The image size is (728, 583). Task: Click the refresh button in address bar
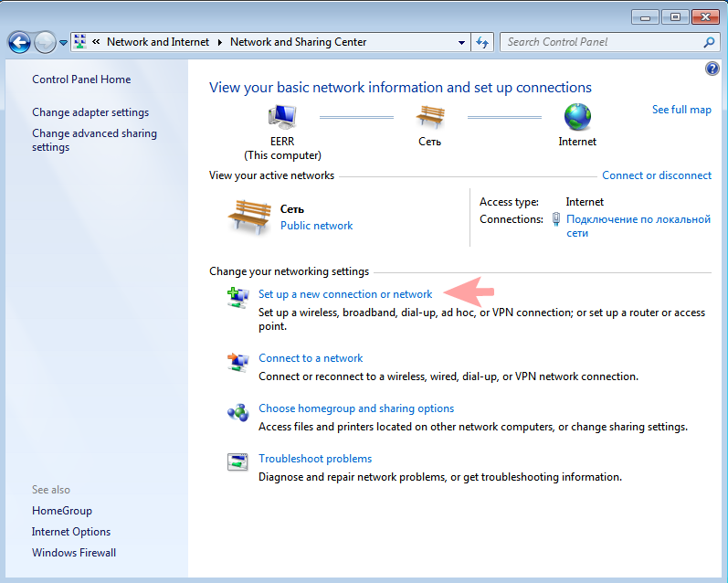click(x=482, y=42)
